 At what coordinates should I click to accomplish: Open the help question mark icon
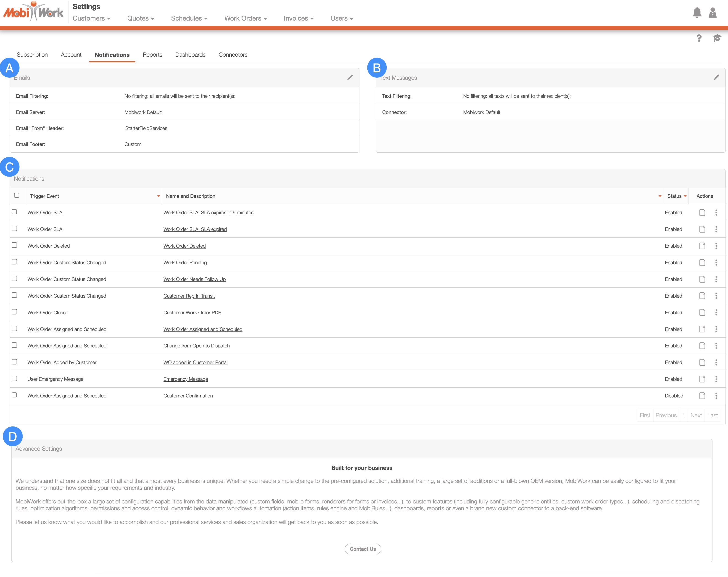pyautogui.click(x=699, y=38)
